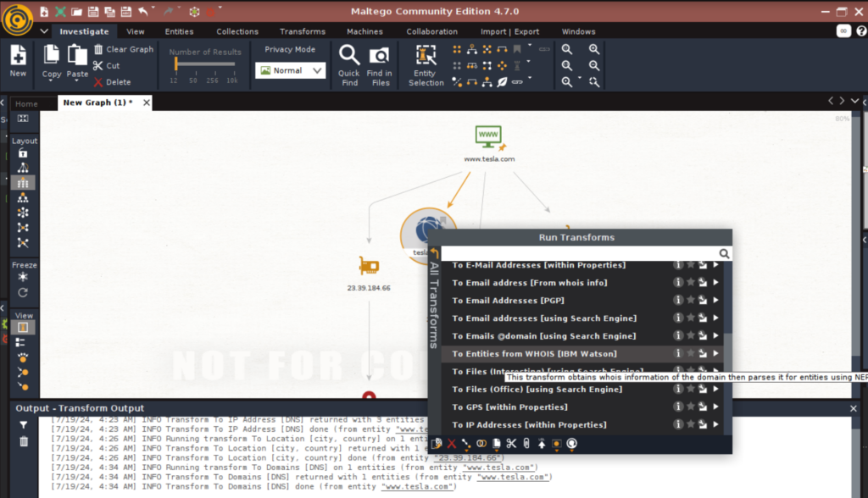Open Quick Find magnifier tool

point(348,64)
